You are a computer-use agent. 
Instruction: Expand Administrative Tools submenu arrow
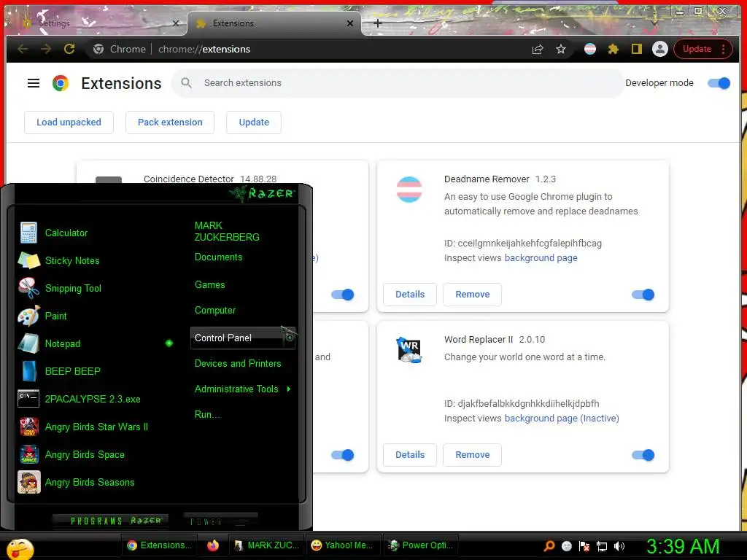point(289,389)
